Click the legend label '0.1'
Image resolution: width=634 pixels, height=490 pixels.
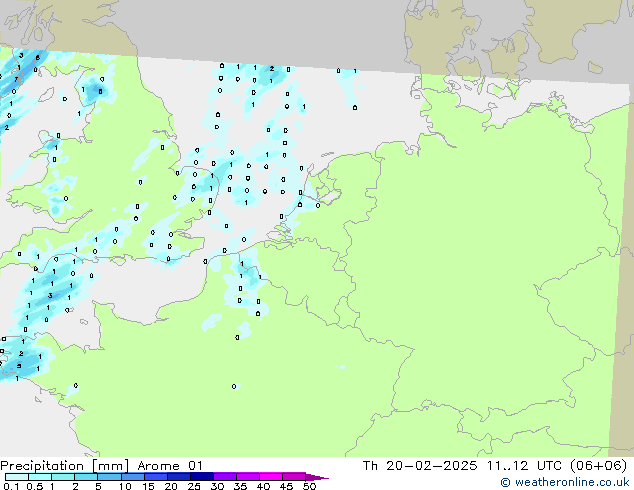[x=11, y=486]
